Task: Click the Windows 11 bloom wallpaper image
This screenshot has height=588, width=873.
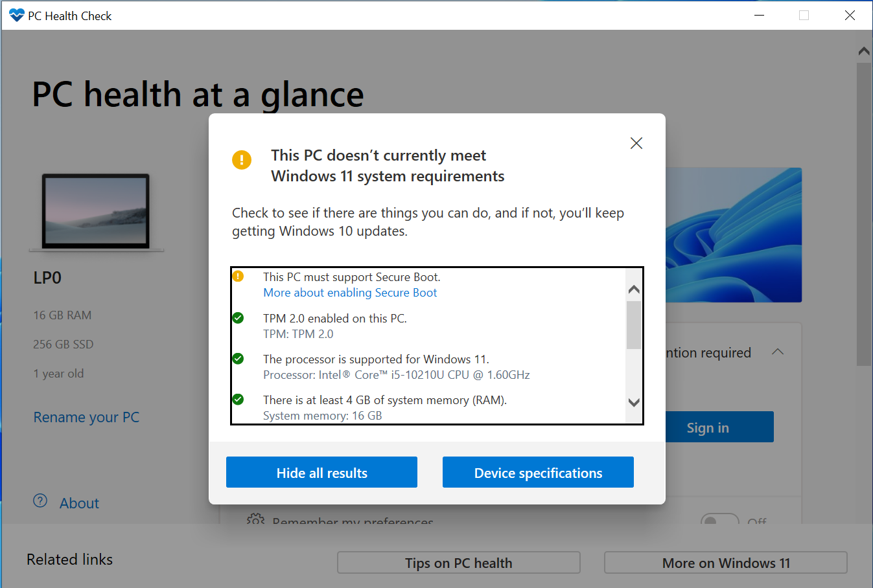Action: [x=734, y=234]
